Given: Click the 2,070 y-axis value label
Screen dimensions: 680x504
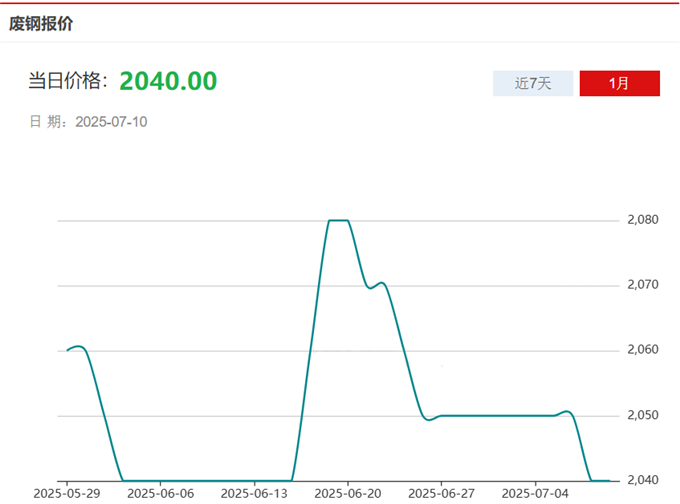Looking at the screenshot, I should (x=644, y=285).
